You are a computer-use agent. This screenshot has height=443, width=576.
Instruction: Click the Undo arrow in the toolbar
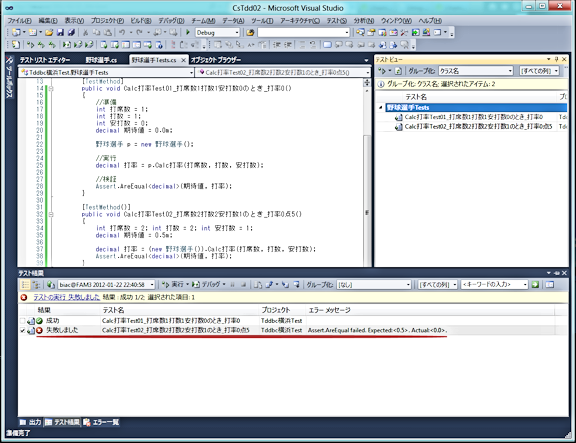click(x=122, y=32)
